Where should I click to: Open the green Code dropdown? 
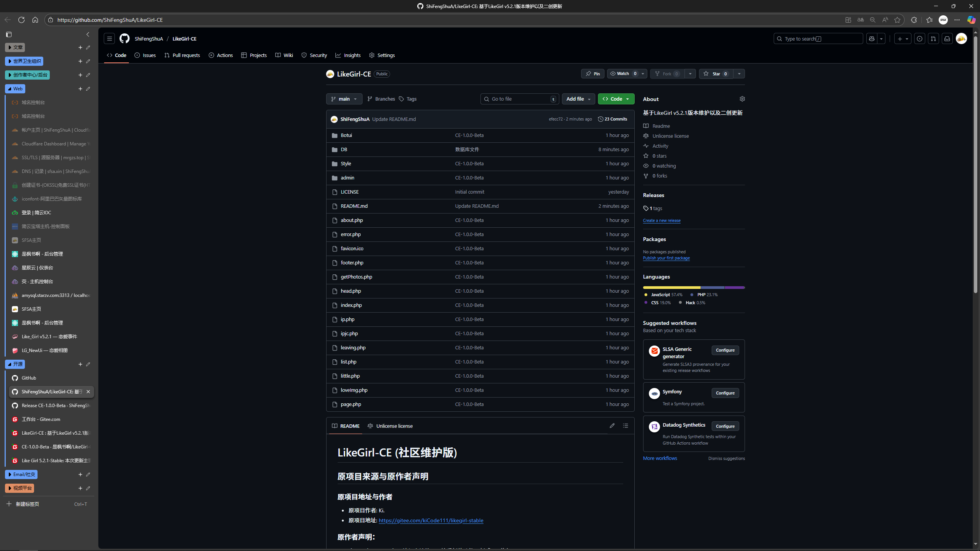coord(616,99)
